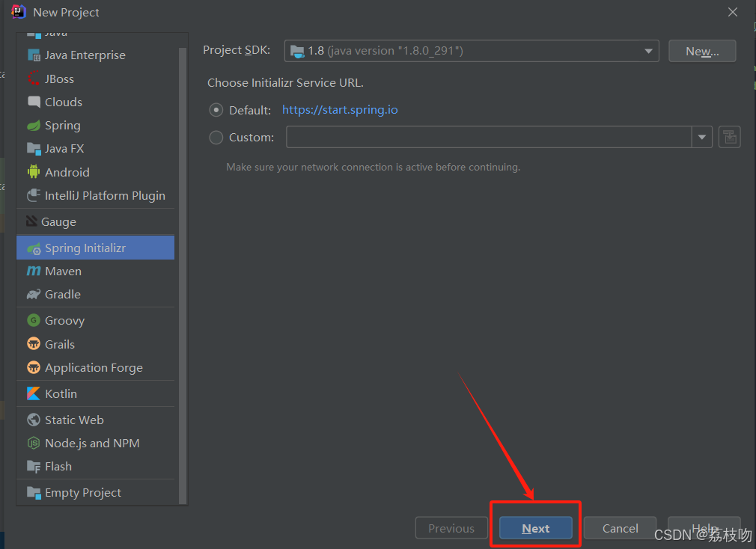The image size is (756, 549).
Task: Select the JBoss text entry
Action: (x=59, y=79)
